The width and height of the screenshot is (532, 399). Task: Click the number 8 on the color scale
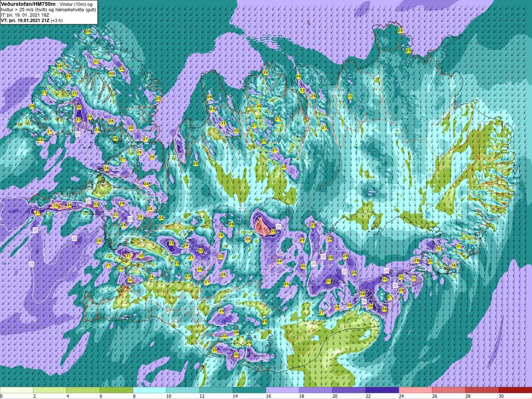point(135,396)
